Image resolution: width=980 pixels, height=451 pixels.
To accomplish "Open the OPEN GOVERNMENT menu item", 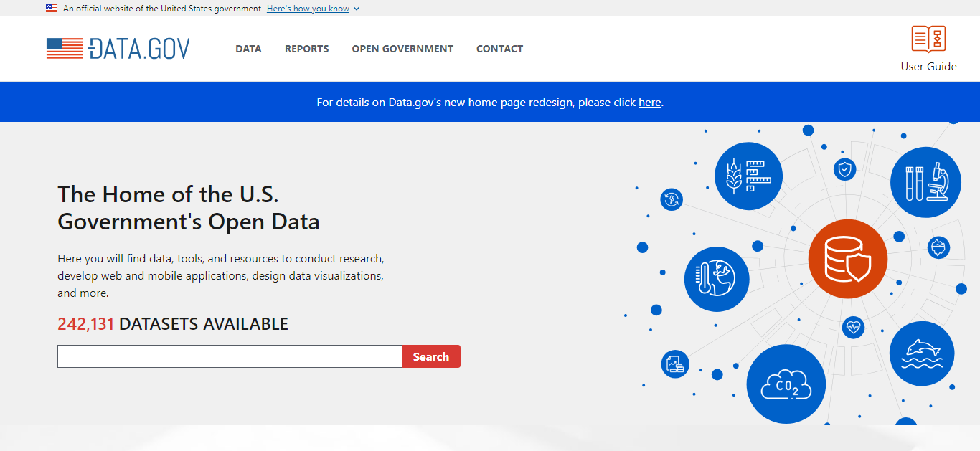I will pyautogui.click(x=402, y=49).
